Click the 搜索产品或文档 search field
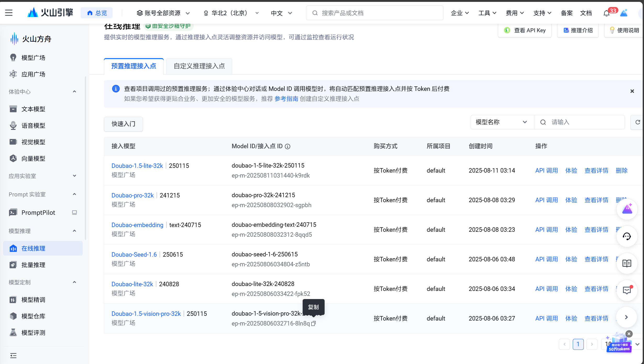The width and height of the screenshot is (644, 364). (374, 13)
